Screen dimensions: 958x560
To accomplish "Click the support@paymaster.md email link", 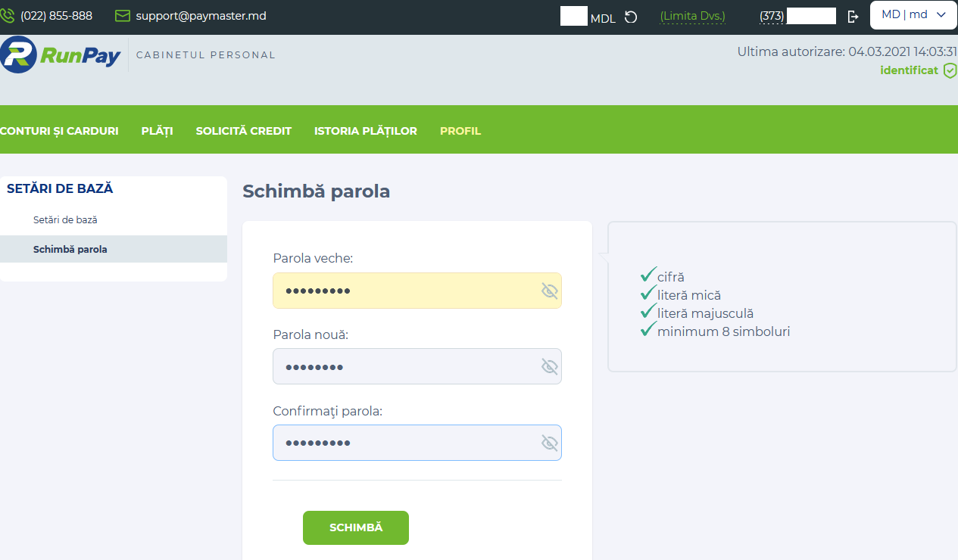I will 201,15.
